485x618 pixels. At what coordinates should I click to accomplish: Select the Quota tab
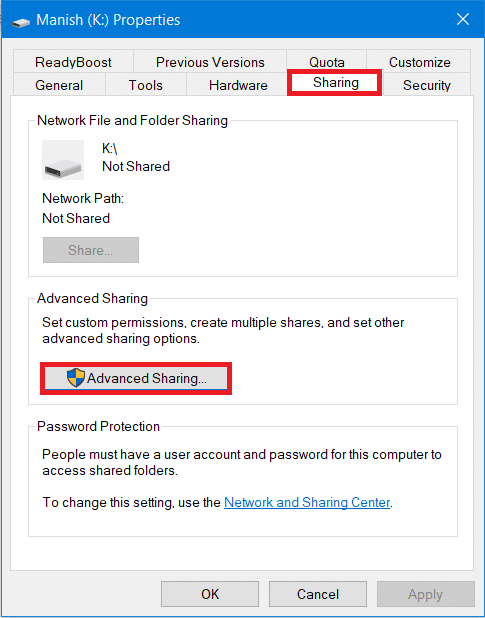tap(327, 62)
